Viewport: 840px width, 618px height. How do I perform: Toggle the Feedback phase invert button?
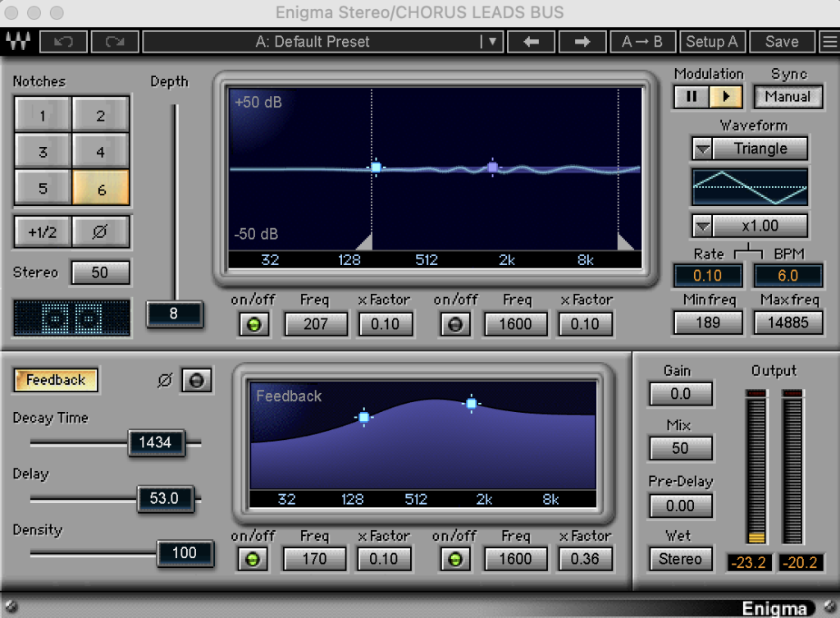[196, 381]
